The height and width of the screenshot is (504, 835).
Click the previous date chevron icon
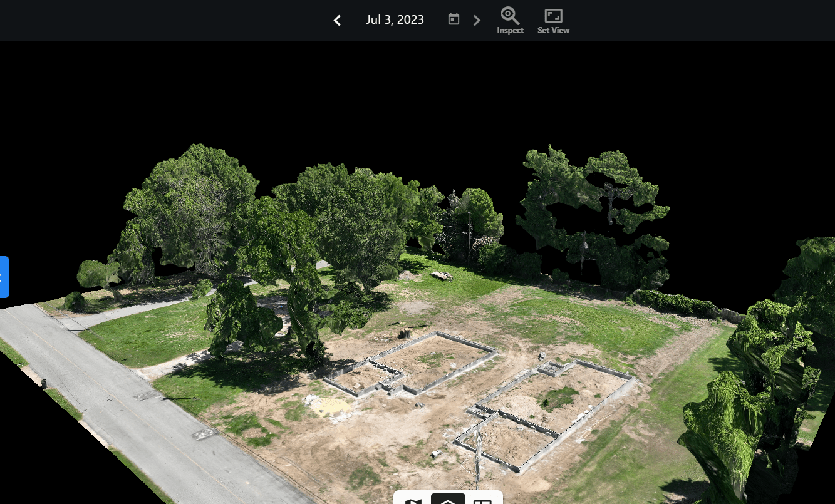point(337,20)
